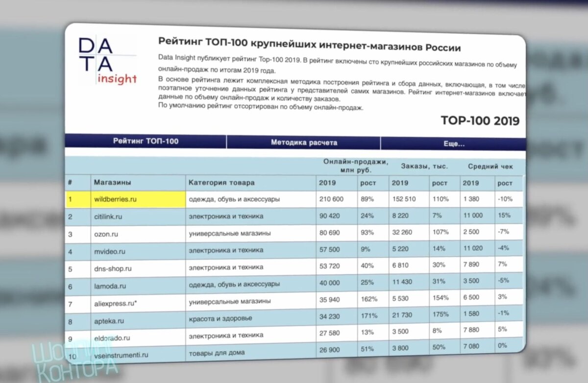Click wildberries category одежда, обувь и аксессуары
The image size is (588, 383).
click(x=234, y=199)
